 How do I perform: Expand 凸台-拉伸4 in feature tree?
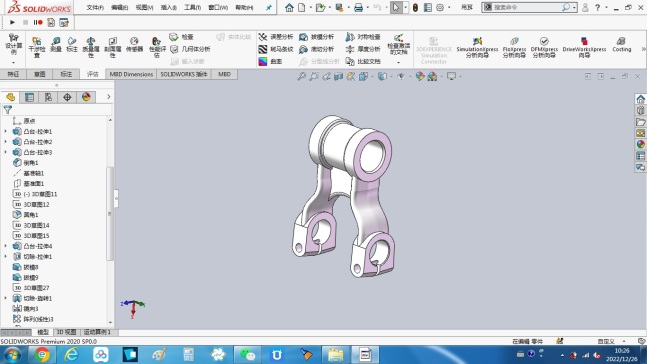pos(5,246)
